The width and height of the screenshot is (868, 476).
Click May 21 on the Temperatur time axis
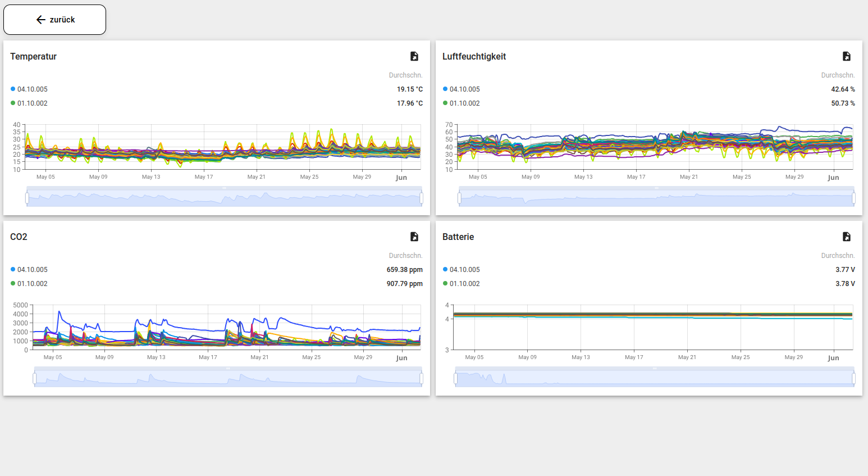point(257,177)
